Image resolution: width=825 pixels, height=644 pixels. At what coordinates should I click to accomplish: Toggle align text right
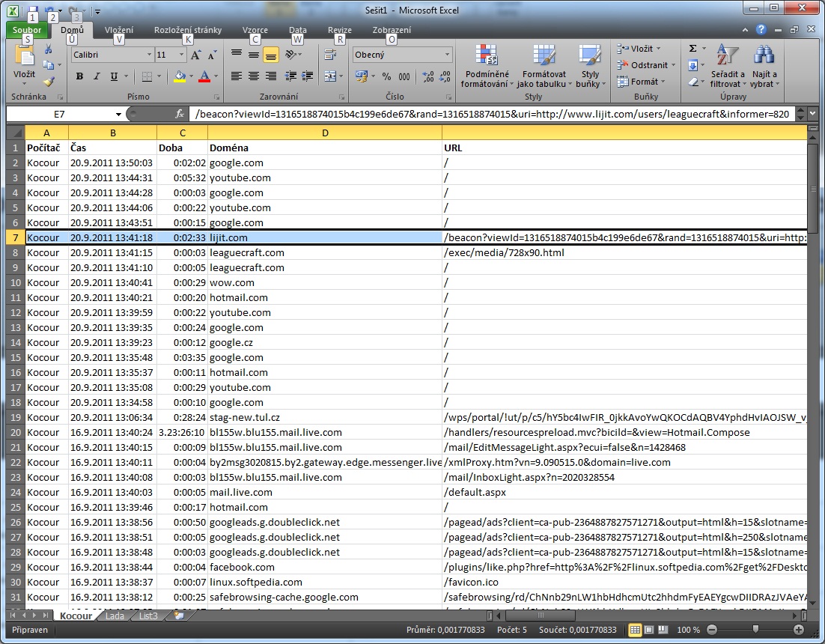[271, 76]
